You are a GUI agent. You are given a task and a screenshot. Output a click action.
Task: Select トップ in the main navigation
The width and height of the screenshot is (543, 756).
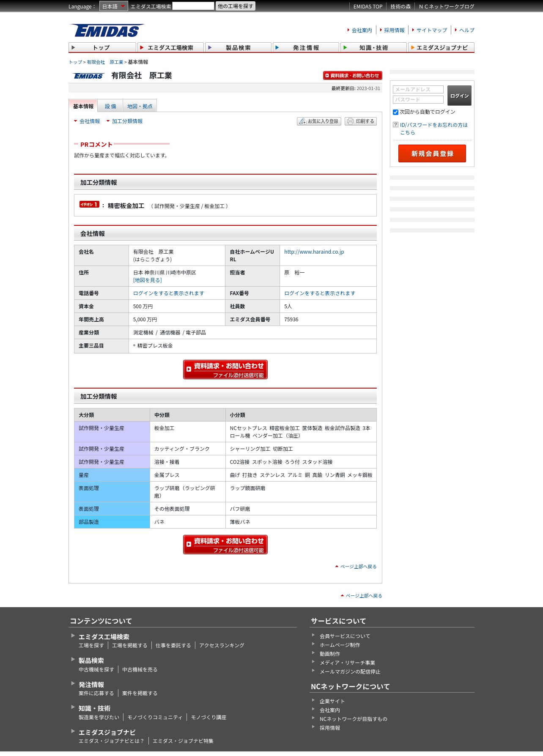click(102, 47)
